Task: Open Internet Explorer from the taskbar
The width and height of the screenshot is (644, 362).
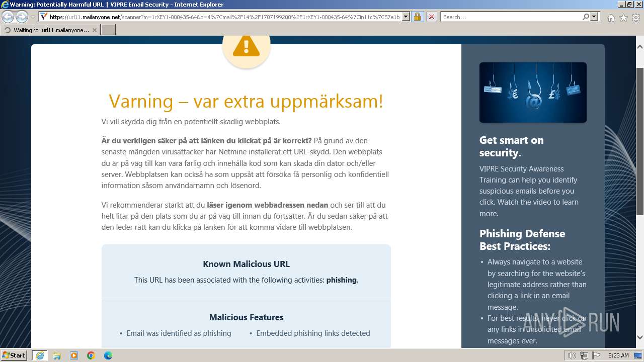Action: click(40, 355)
